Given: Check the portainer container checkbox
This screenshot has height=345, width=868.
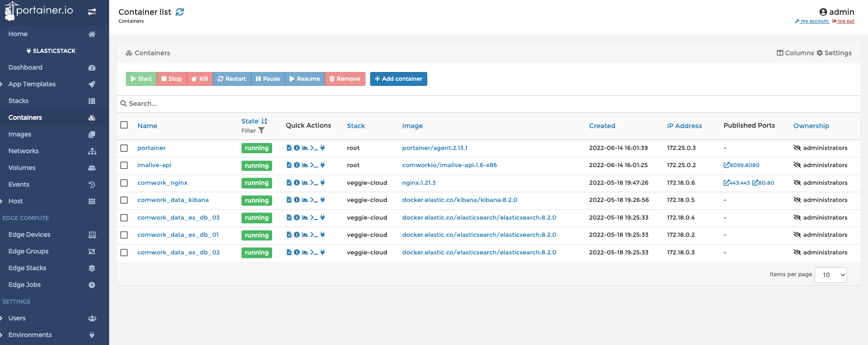Looking at the screenshot, I should coord(124,148).
